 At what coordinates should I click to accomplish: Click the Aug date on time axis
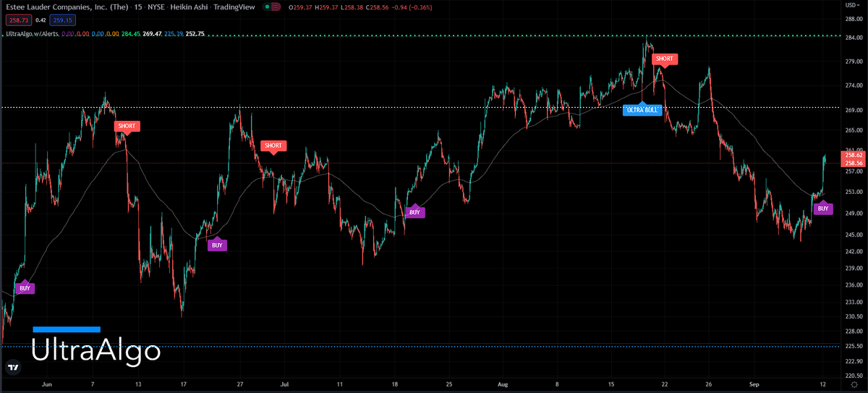click(x=503, y=385)
